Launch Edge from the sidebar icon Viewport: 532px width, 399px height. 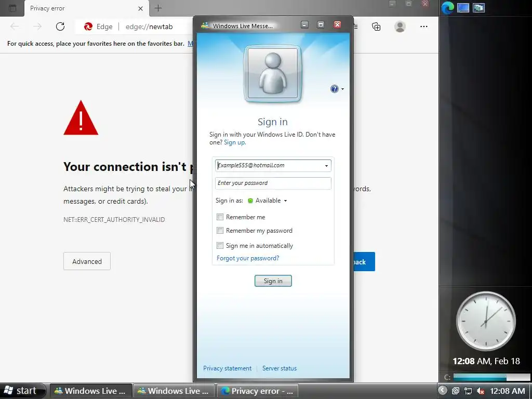pos(447,8)
